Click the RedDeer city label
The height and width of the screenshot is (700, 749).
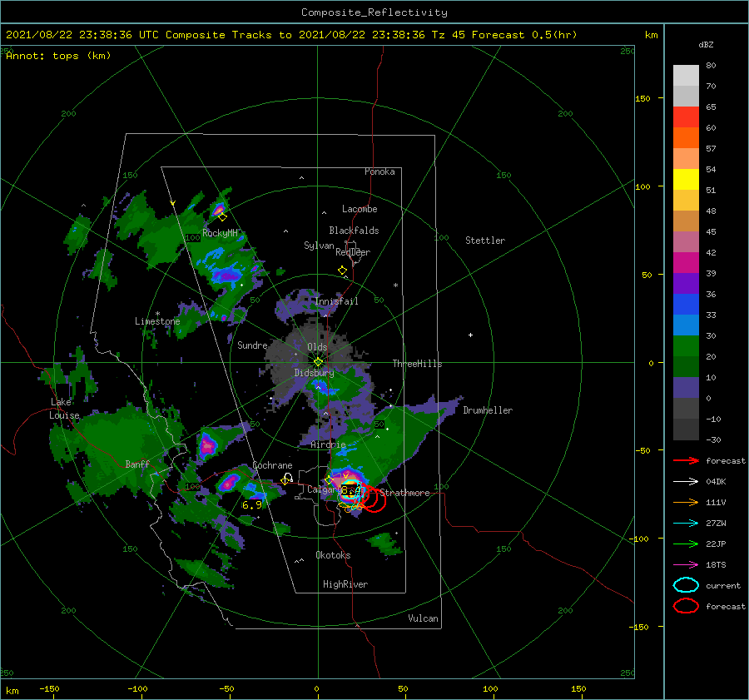point(353,252)
